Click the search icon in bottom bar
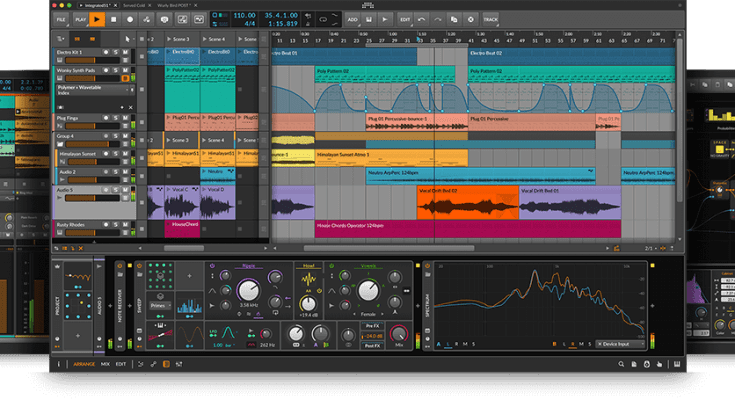The width and height of the screenshot is (735, 400). 621,364
